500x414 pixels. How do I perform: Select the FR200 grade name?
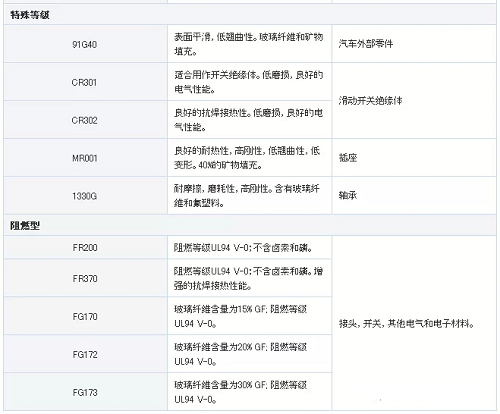point(85,248)
